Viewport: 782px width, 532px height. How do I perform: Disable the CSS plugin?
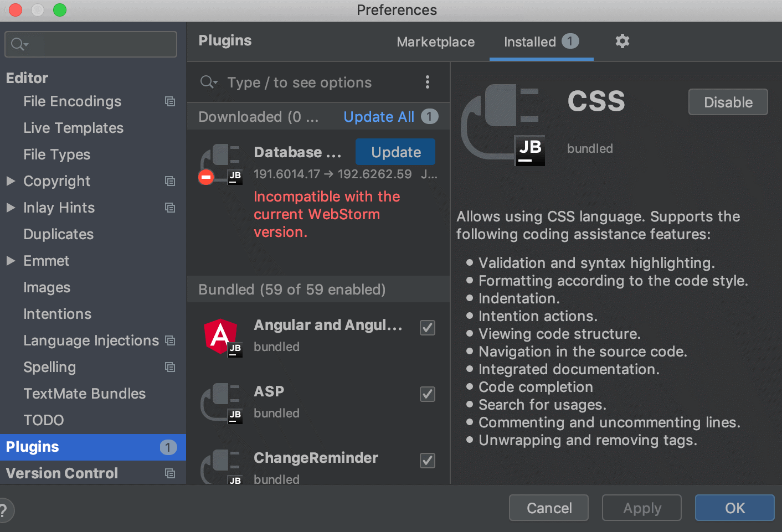coord(728,102)
